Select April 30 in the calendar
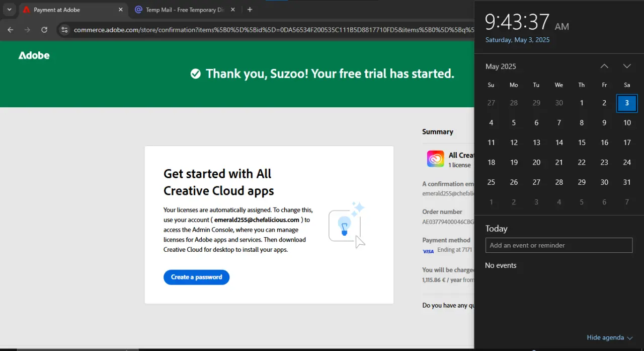Viewport: 644px width, 351px height. click(559, 103)
